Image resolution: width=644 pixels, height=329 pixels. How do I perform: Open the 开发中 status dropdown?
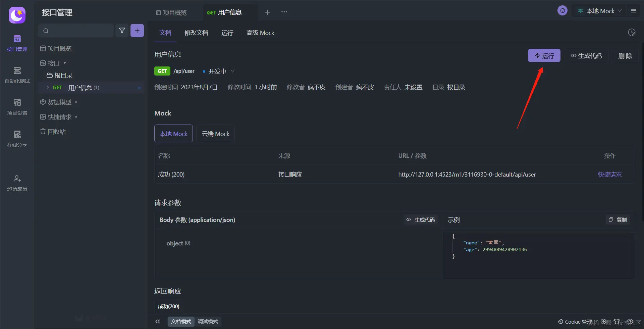click(x=218, y=71)
